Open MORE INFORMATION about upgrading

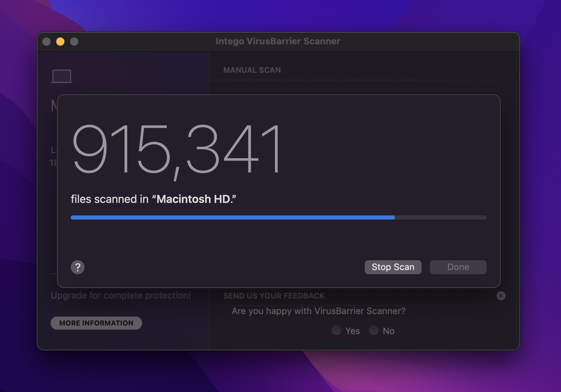tap(96, 323)
